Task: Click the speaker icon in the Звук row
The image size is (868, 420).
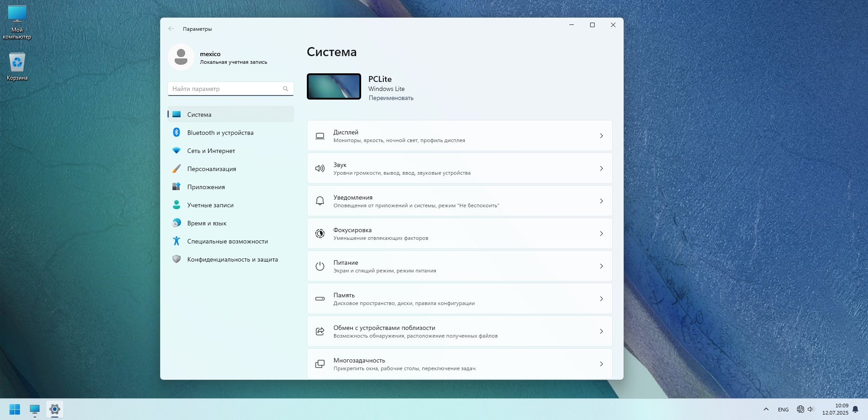Action: coord(320,168)
